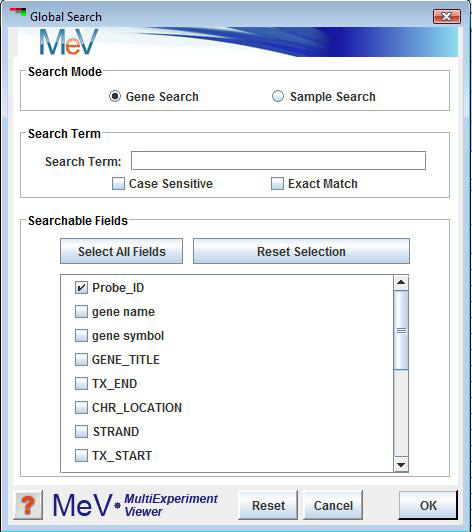
Task: Click the MeV title bar app icon
Action: coord(18,13)
